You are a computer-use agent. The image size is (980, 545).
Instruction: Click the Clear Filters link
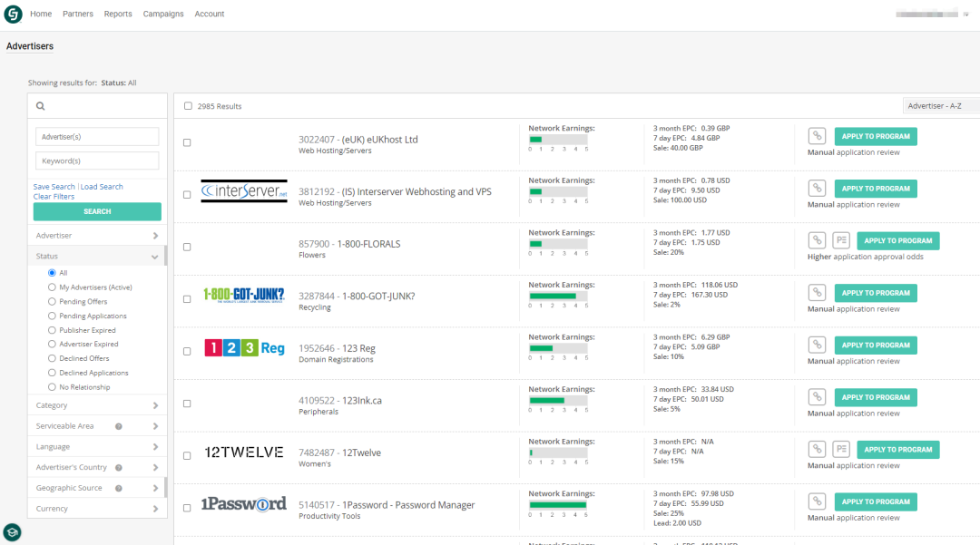pyautogui.click(x=54, y=197)
